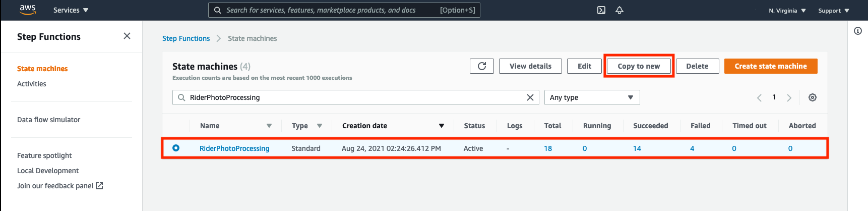Open the CloudShell terminal icon

point(601,10)
